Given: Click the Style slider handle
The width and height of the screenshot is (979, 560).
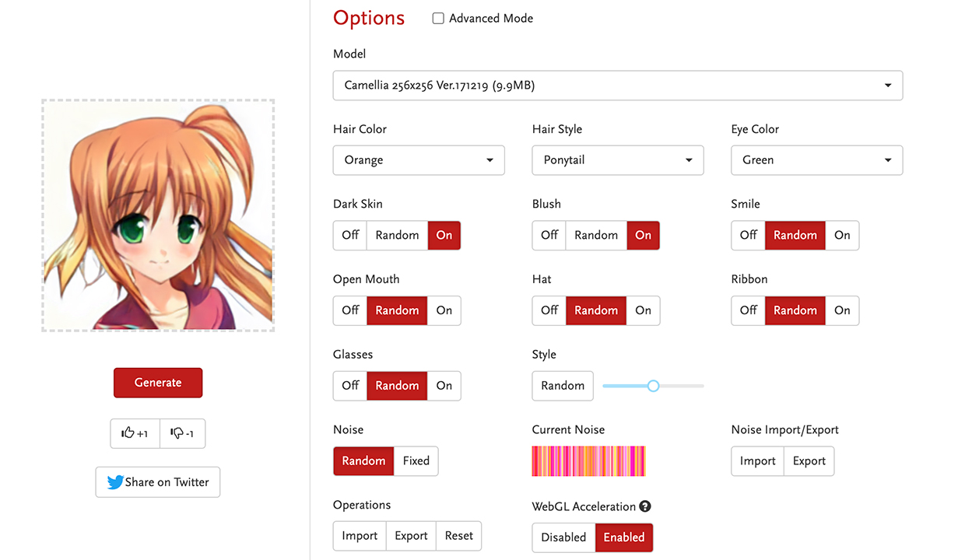Looking at the screenshot, I should click(x=654, y=386).
